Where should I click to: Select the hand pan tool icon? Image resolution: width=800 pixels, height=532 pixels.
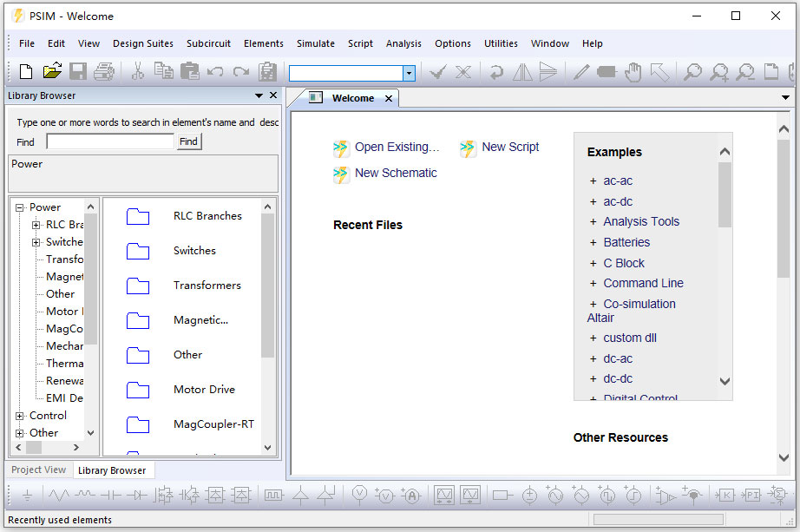pos(633,72)
